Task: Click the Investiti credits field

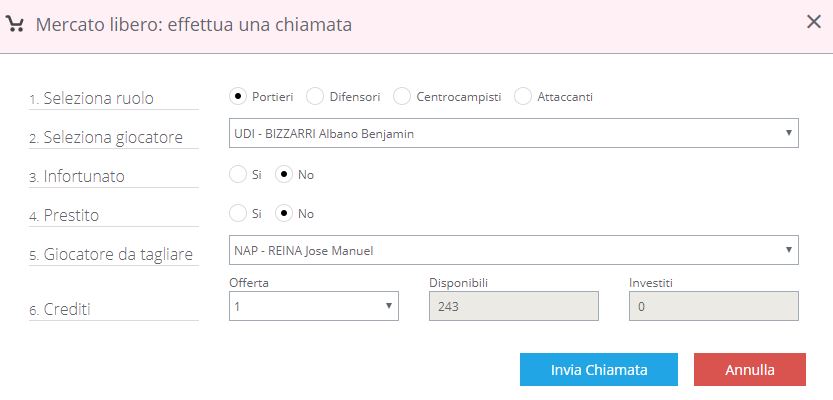Action: [713, 306]
